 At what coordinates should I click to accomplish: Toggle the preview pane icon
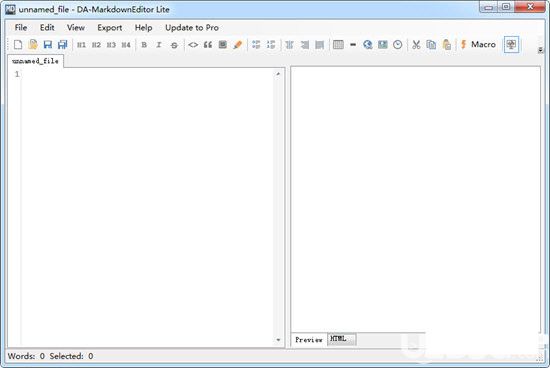(511, 45)
